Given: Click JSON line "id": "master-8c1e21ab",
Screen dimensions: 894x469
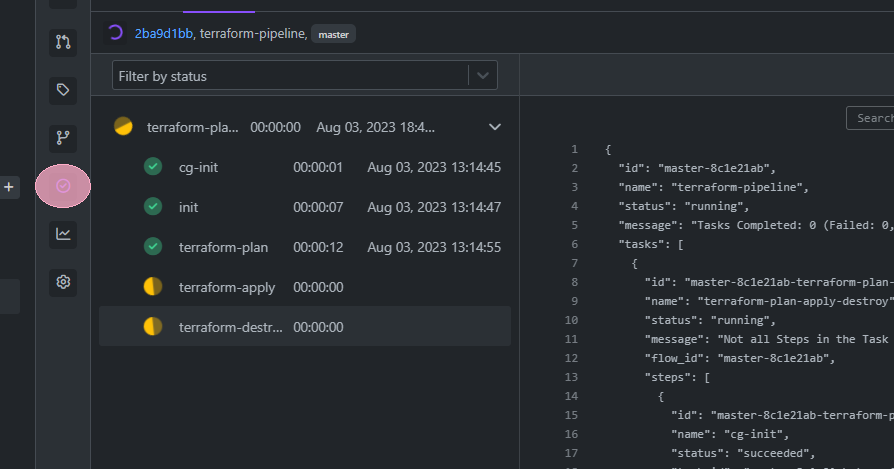Looking at the screenshot, I should pyautogui.click(x=697, y=168).
